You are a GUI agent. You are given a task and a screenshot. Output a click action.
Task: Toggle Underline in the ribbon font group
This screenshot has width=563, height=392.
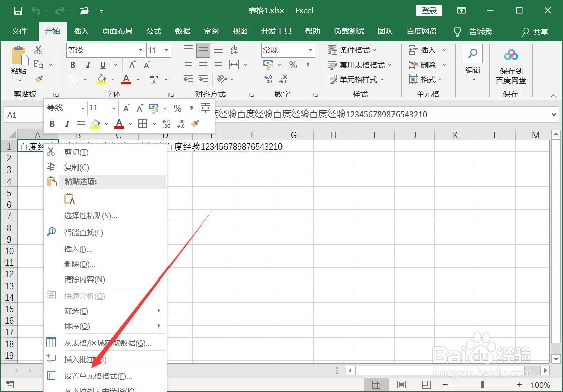(103, 65)
